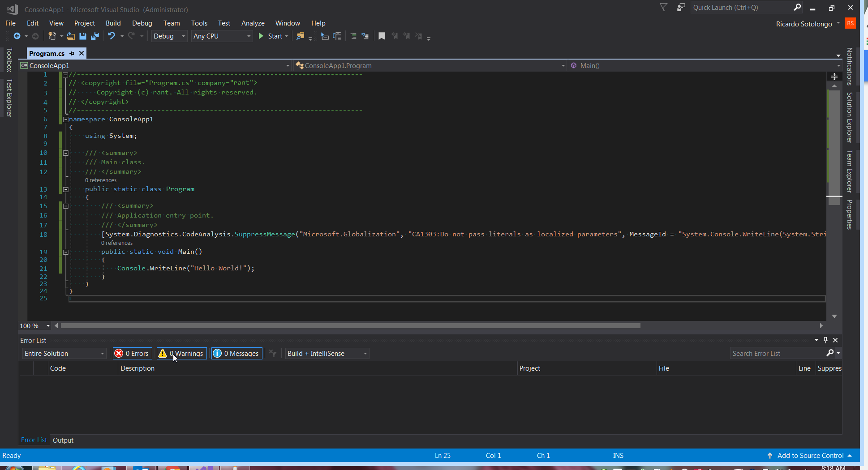Click the Quick Launch search magnifier
The height and width of the screenshot is (470, 868).
[797, 7]
